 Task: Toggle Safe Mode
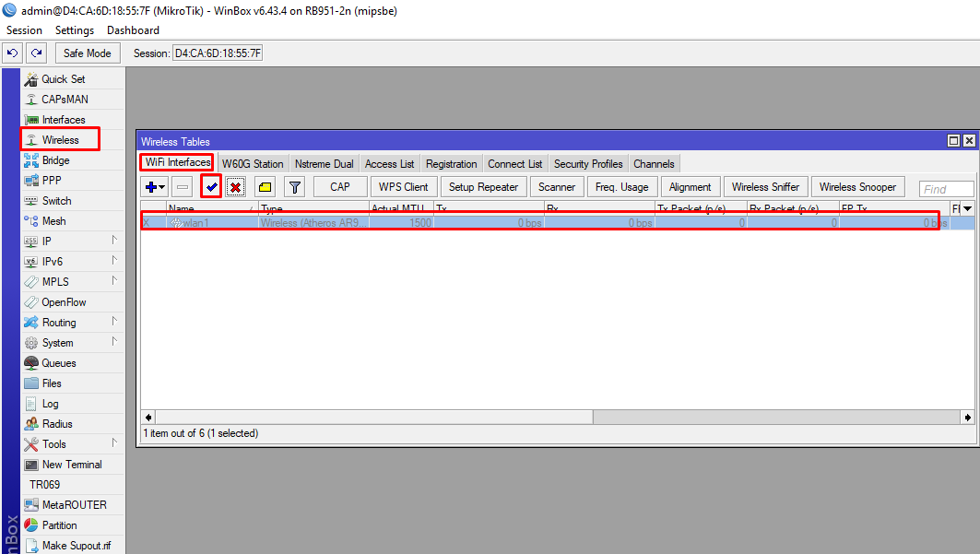(87, 53)
